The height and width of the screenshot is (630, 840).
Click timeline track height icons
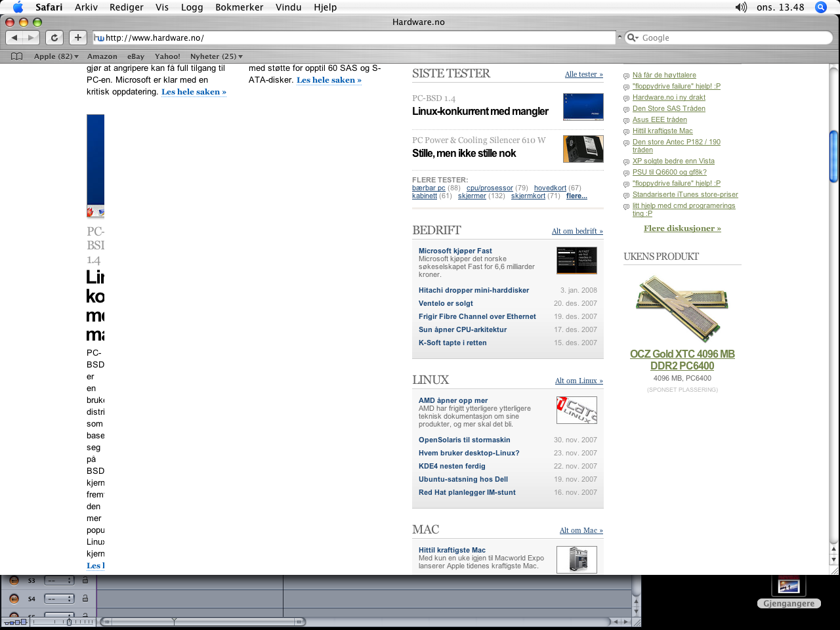tap(15, 621)
